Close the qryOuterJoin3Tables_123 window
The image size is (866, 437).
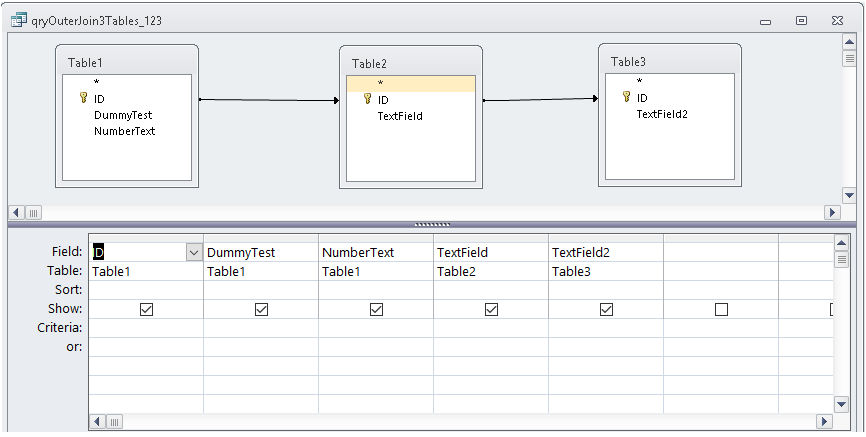(x=837, y=21)
